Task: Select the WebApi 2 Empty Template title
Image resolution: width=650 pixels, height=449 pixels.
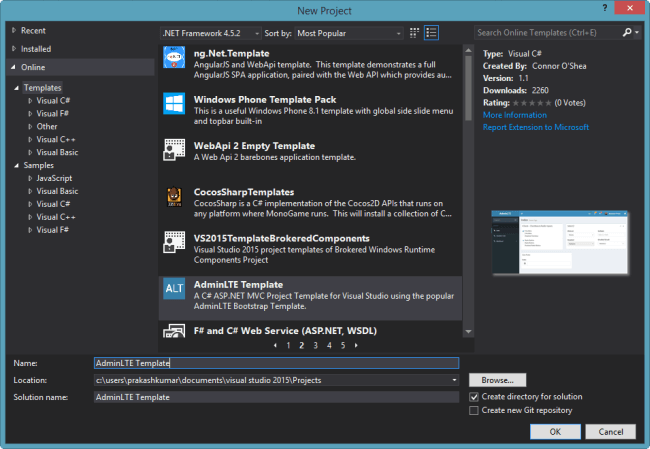Action: tap(254, 146)
